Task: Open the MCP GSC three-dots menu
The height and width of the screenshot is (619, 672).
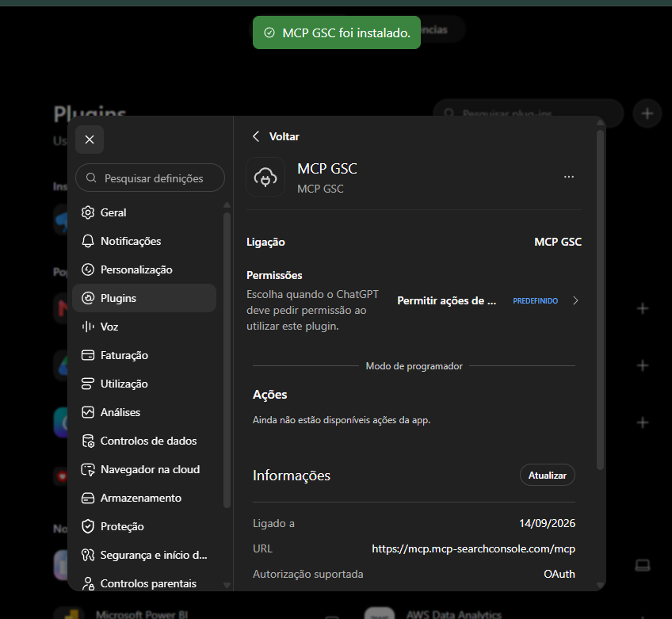Action: coord(569,177)
